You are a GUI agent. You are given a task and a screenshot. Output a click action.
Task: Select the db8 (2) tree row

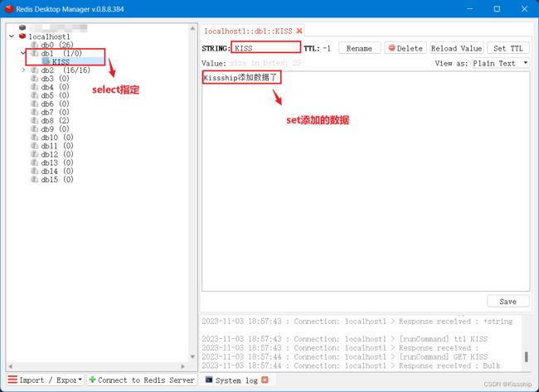(x=55, y=121)
